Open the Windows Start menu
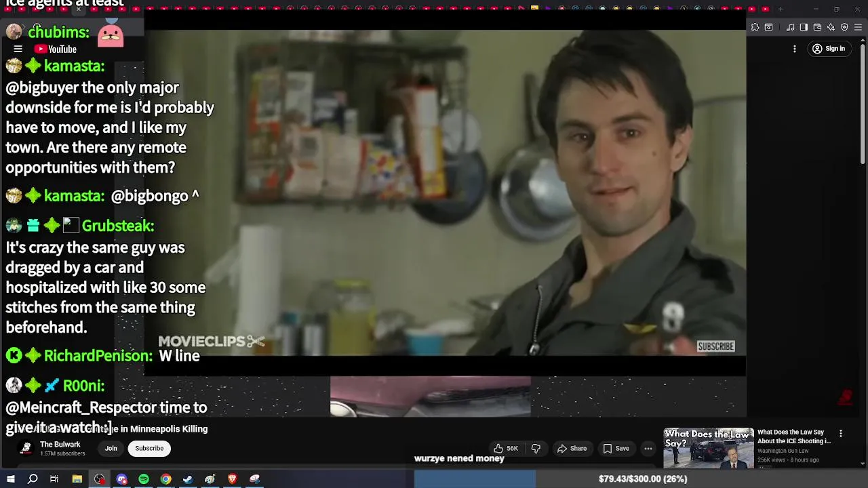868x488 pixels. tap(11, 479)
